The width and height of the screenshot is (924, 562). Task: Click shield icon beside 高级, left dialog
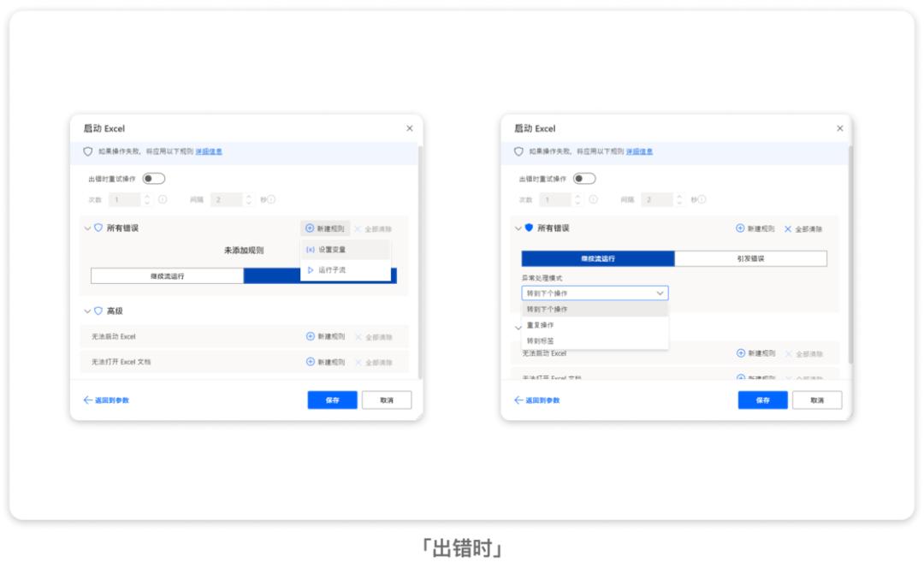(98, 311)
